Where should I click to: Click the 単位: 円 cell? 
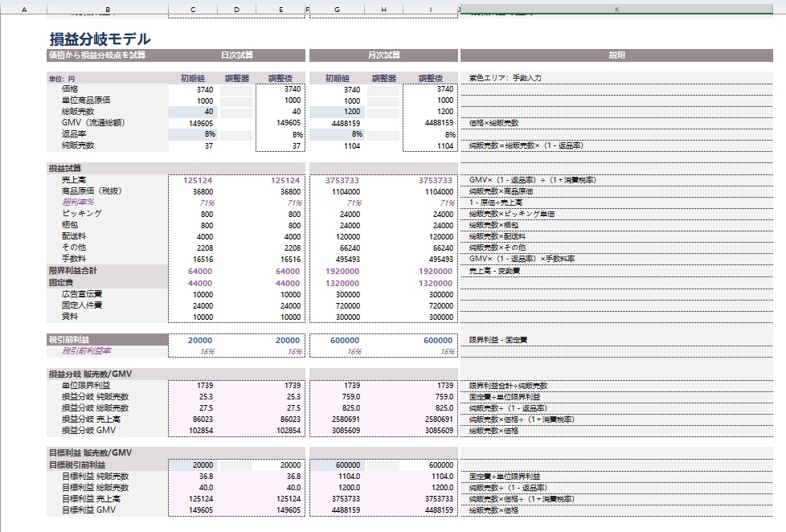pyautogui.click(x=107, y=78)
